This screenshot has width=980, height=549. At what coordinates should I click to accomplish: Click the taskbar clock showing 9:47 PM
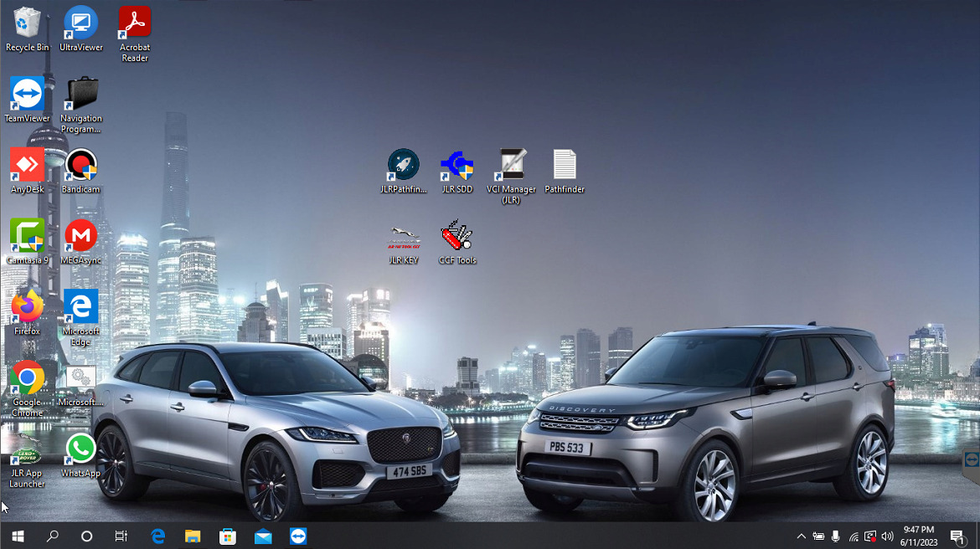click(920, 536)
